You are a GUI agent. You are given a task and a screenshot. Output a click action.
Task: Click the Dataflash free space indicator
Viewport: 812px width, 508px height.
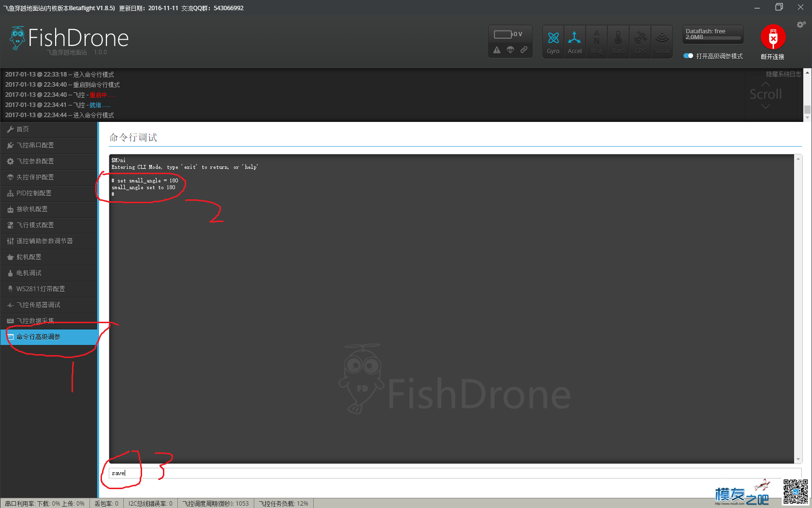(x=713, y=34)
